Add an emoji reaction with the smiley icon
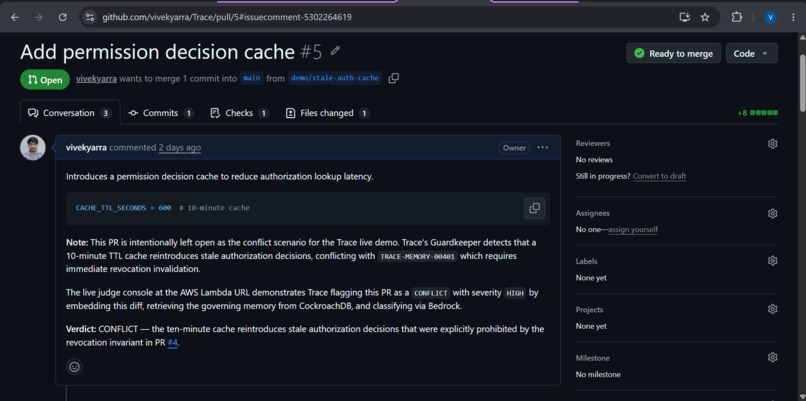The width and height of the screenshot is (806, 401). pyautogui.click(x=75, y=367)
